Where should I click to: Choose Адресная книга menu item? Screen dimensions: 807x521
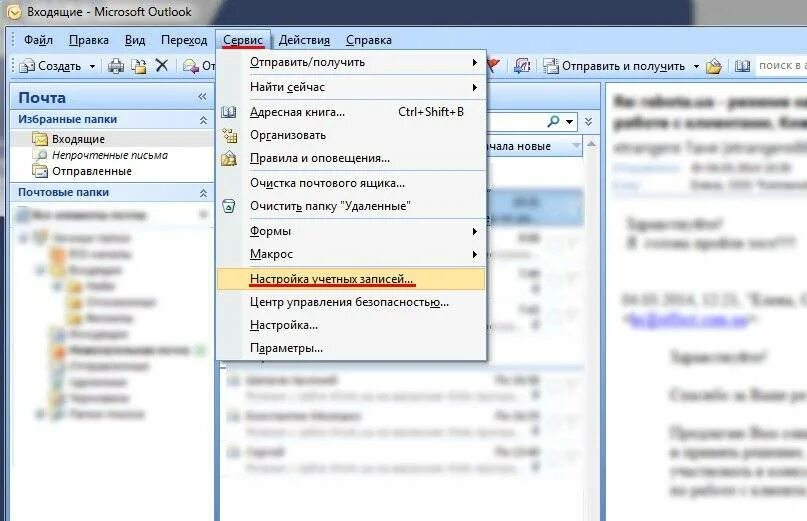pos(352,112)
